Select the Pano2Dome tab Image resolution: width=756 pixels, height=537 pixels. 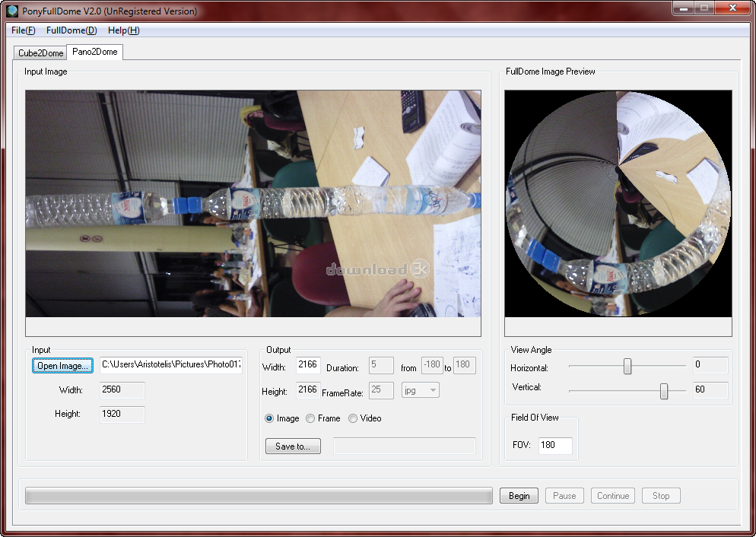tap(94, 52)
